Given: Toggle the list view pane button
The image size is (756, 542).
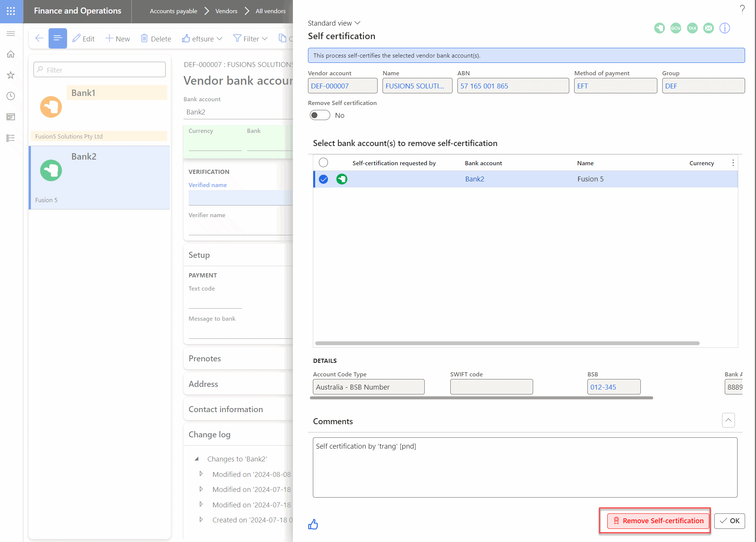Looking at the screenshot, I should [x=58, y=38].
